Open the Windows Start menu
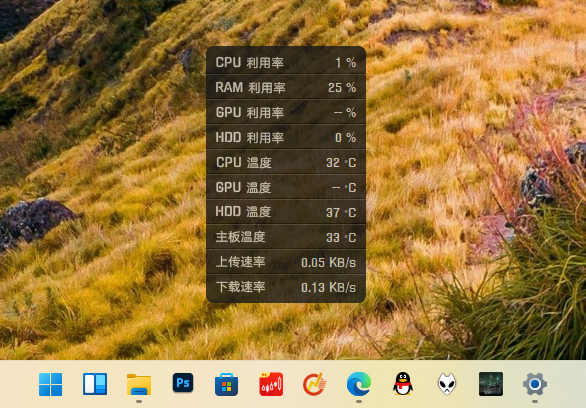Viewport: 586px width, 408px height. [x=50, y=384]
